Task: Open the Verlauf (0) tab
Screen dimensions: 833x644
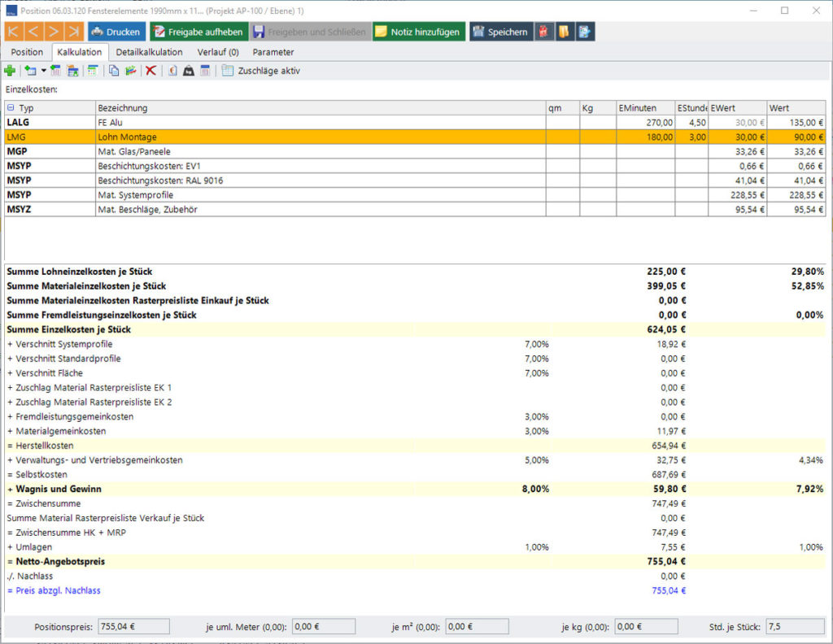Action: (218, 52)
